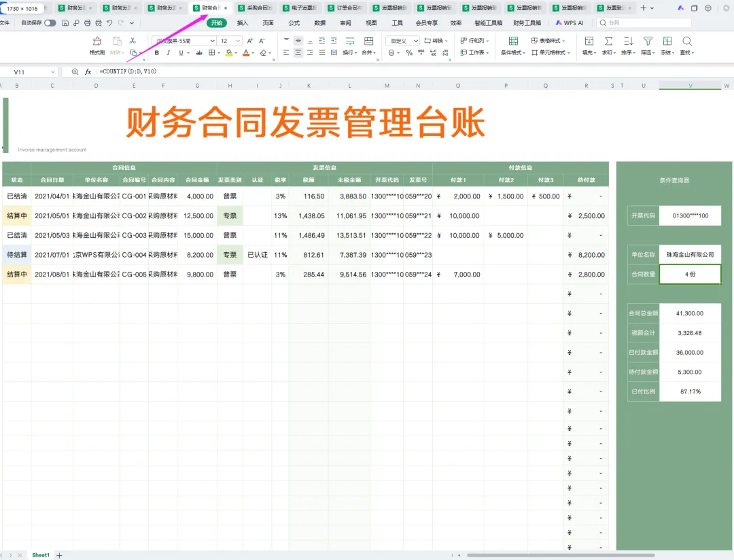Click the increase indent icon
The image size is (734, 560).
pyautogui.click(x=334, y=41)
